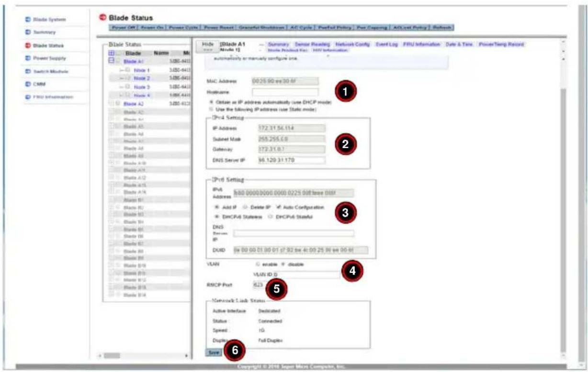The image size is (588, 372).
Task: Open FRU Information in the sidebar
Action: [x=52, y=96]
